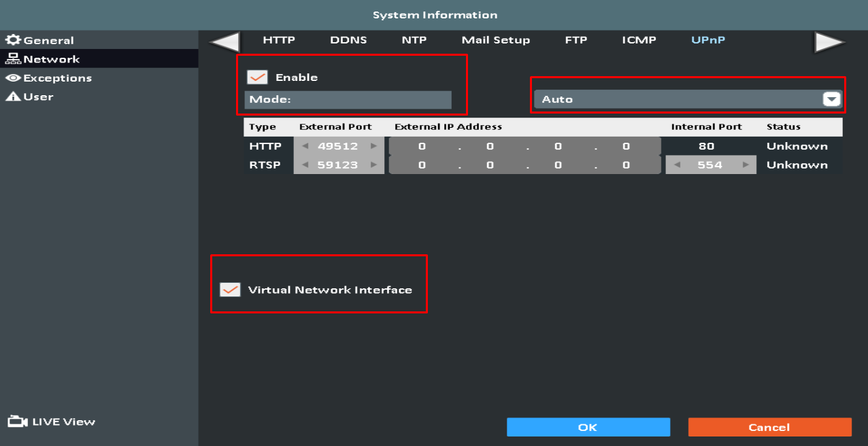Click RTSP external port value 59123
Image resolution: width=868 pixels, height=446 pixels.
[338, 165]
